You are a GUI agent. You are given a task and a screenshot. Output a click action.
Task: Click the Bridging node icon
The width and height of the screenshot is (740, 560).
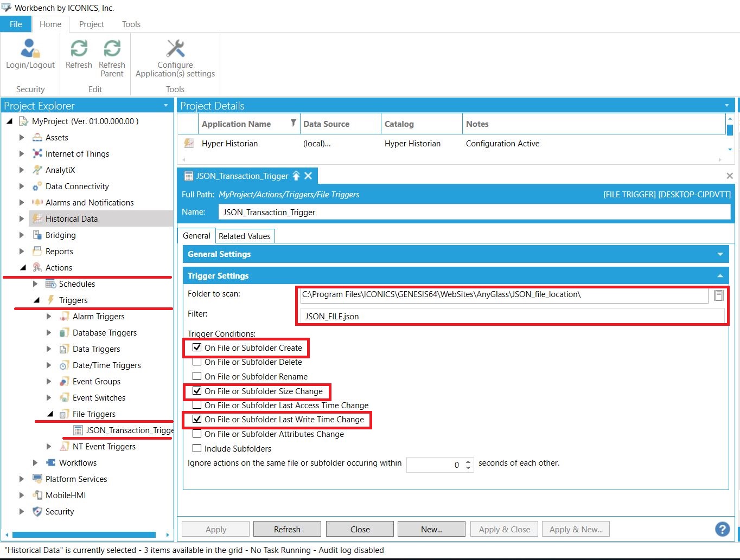37,235
